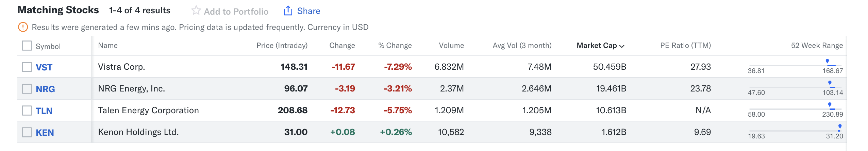
Task: Click the -5.75% change value
Action: pos(398,110)
